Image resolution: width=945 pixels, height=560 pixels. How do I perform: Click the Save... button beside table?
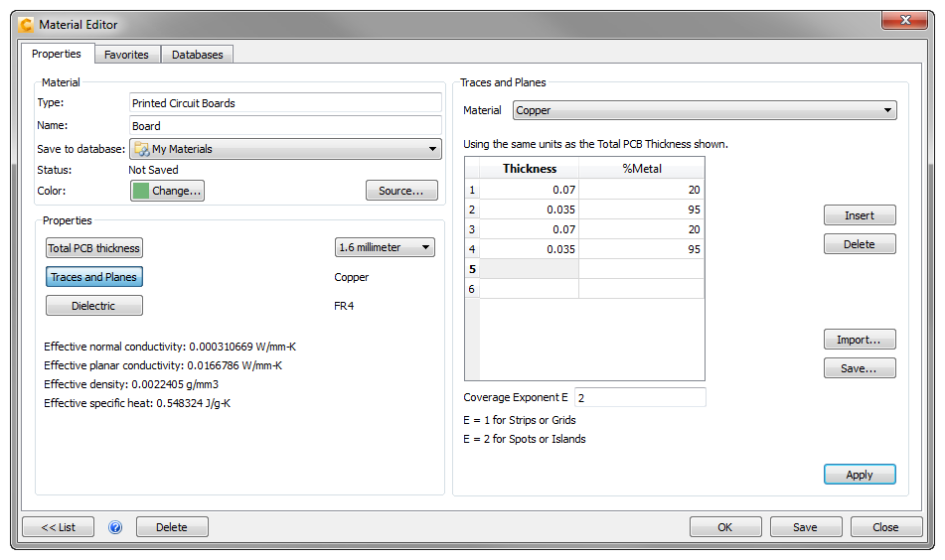point(860,368)
